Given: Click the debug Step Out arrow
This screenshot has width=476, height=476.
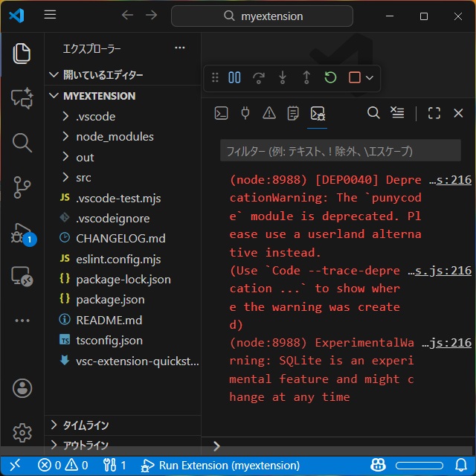Looking at the screenshot, I should point(306,77).
